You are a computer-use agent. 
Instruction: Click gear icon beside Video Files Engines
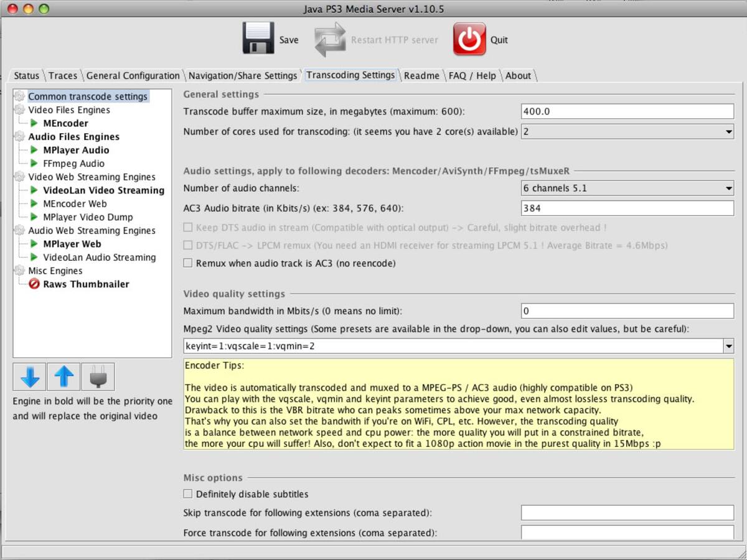tap(20, 110)
